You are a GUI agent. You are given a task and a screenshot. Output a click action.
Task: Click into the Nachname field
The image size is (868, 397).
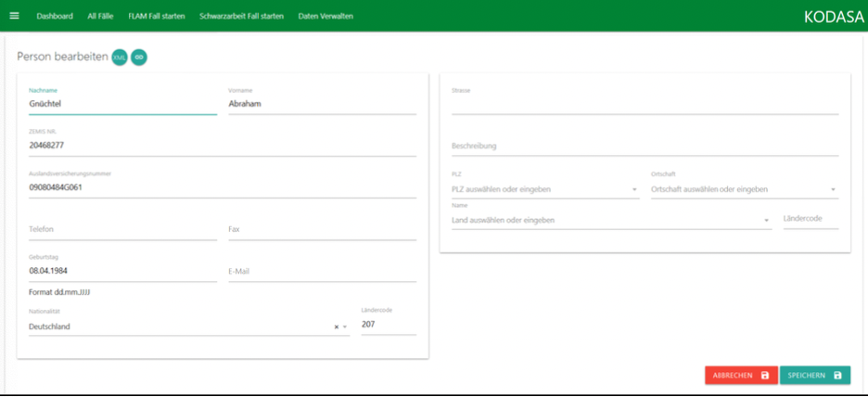click(122, 105)
